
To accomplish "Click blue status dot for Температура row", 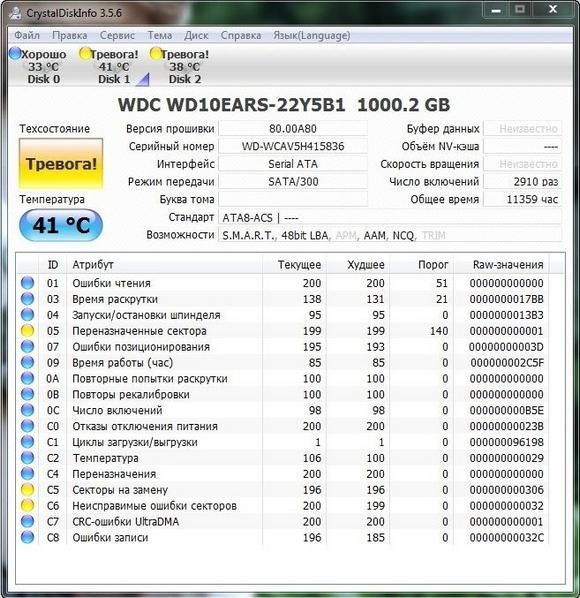I will point(27,458).
